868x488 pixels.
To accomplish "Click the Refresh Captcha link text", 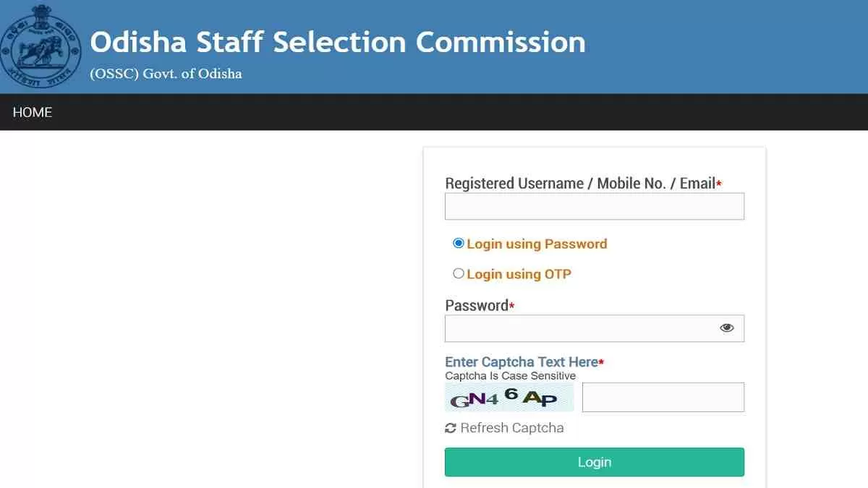I will pyautogui.click(x=511, y=428).
